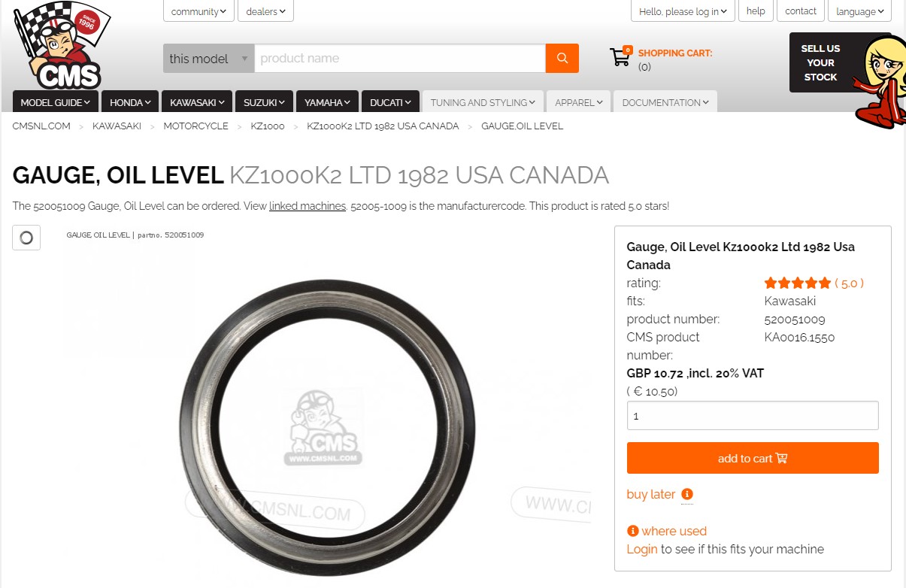This screenshot has height=588, width=906.
Task: Open the shopping cart icon
Action: tap(620, 56)
